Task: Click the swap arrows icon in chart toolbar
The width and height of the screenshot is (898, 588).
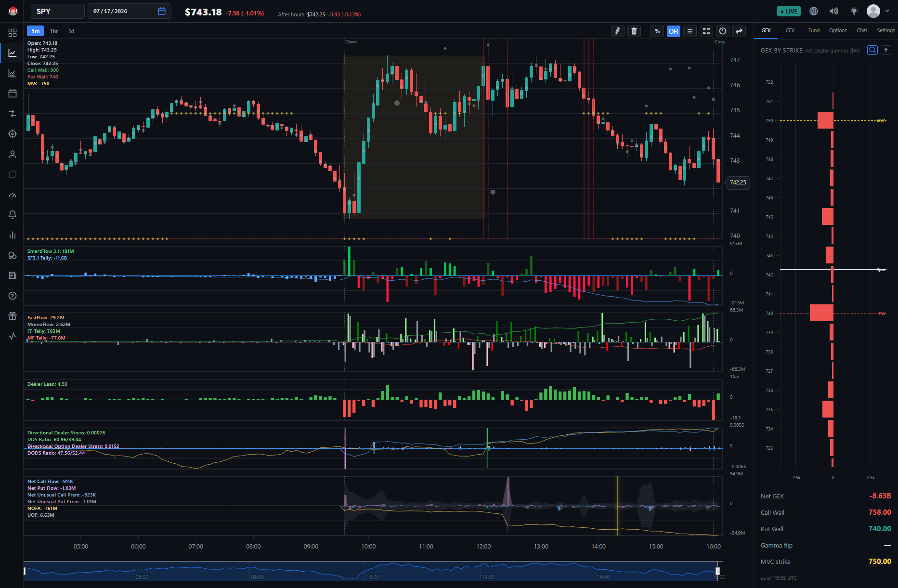Action: 739,31
